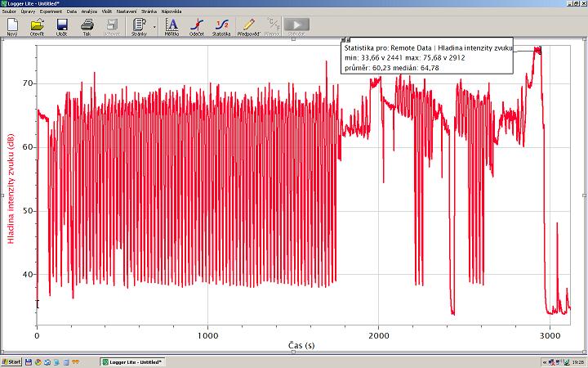Screen dimensions: 588x368
Task: Open the Data menu
Action: click(x=72, y=11)
